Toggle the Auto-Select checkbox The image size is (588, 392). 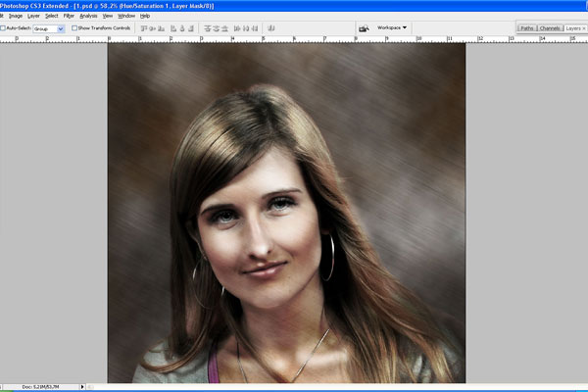pyautogui.click(x=3, y=28)
